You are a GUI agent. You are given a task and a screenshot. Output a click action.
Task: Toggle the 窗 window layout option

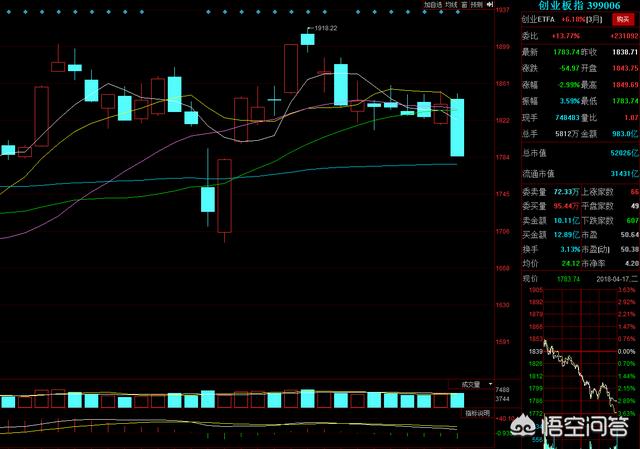[463, 5]
